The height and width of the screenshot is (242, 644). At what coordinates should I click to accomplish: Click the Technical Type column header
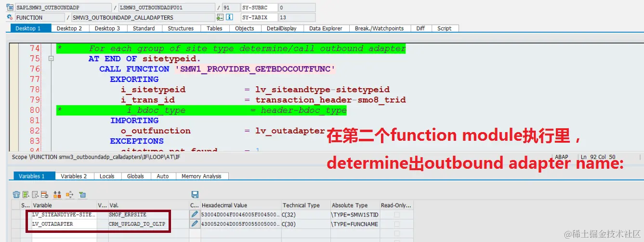click(306, 205)
